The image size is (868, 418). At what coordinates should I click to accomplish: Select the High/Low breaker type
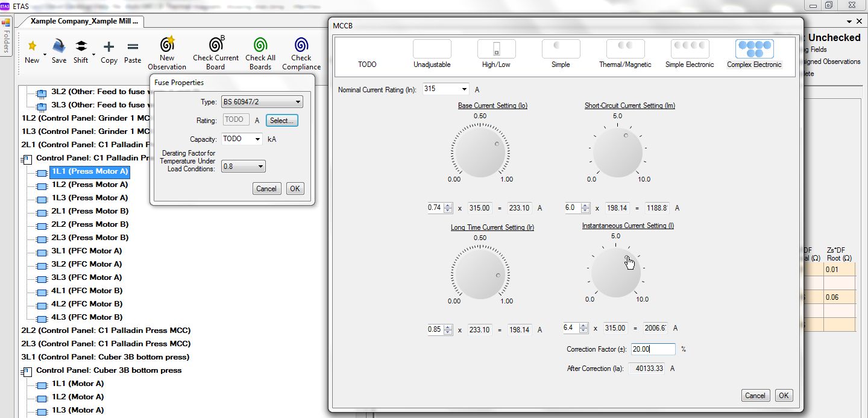(x=496, y=54)
